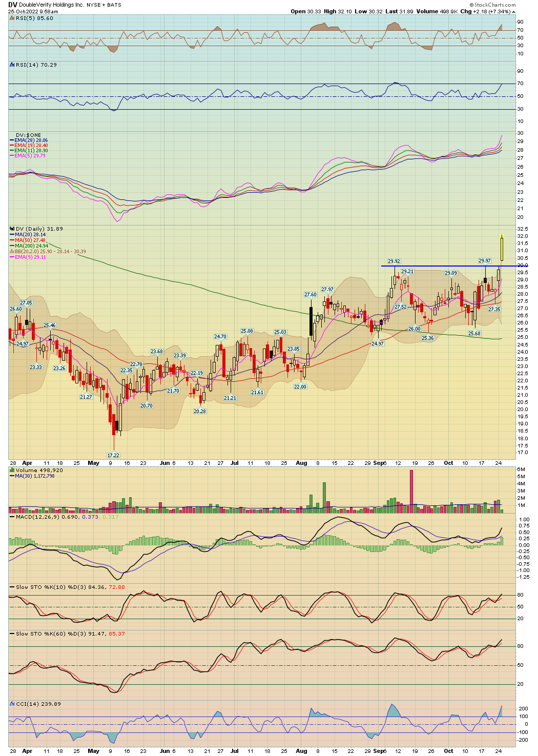Select the magenta EMA(5) line icon
Viewport: 538px width, 756px height.
(x=11, y=156)
